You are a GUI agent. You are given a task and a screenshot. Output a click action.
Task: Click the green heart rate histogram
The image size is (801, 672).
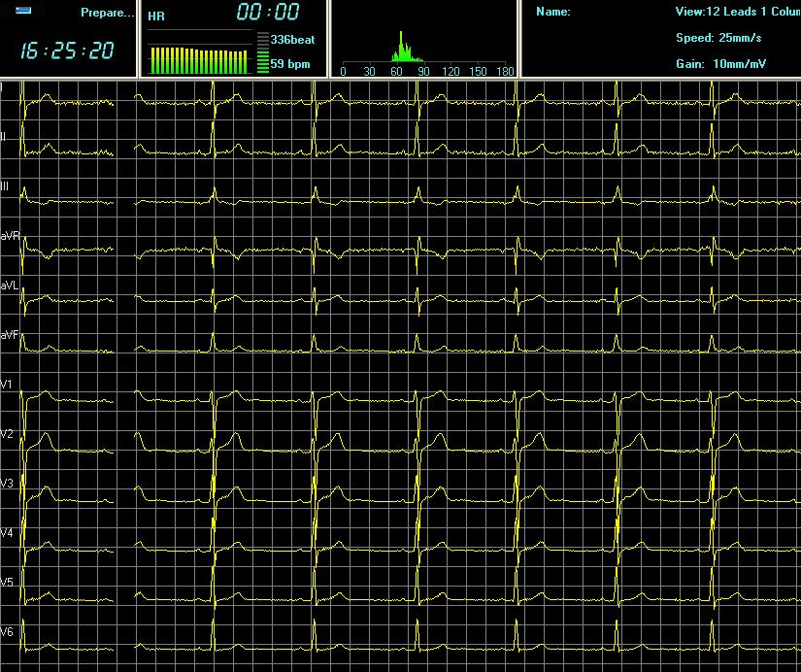coord(405,47)
